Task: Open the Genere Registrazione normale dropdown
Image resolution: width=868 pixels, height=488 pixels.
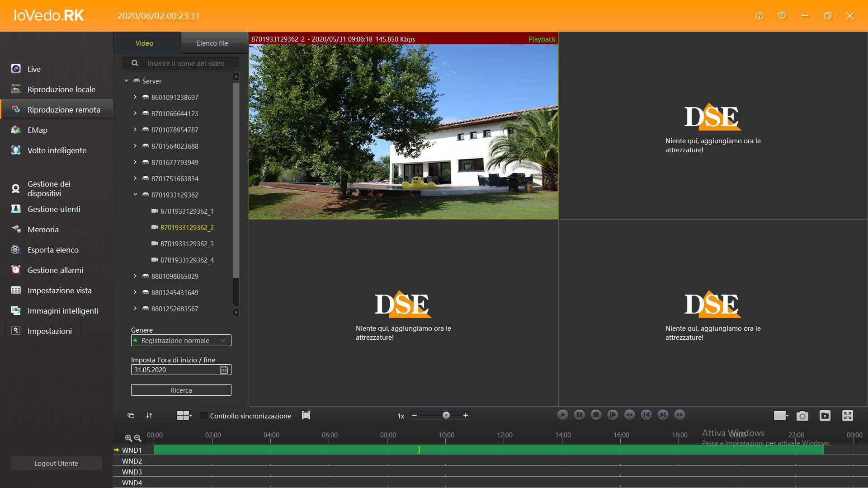Action: coord(181,340)
